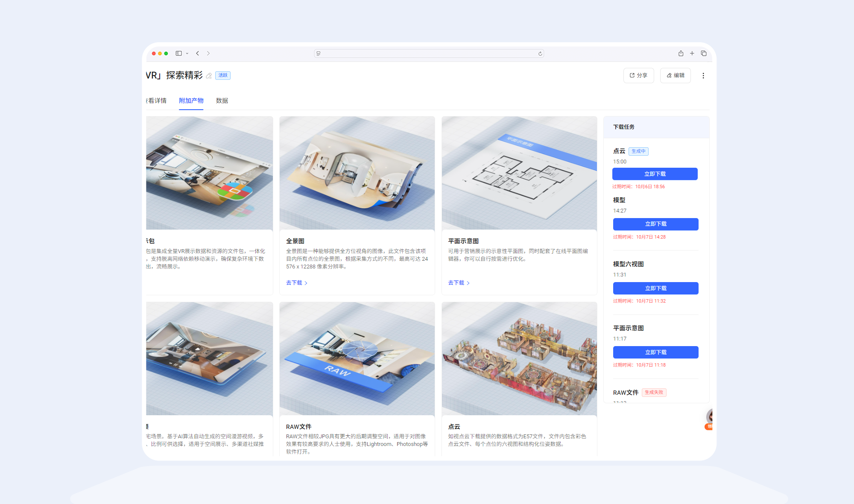This screenshot has height=504, width=854.
Task: Click the chevron arrow next to 平面示意图 去下载
Action: point(468,283)
